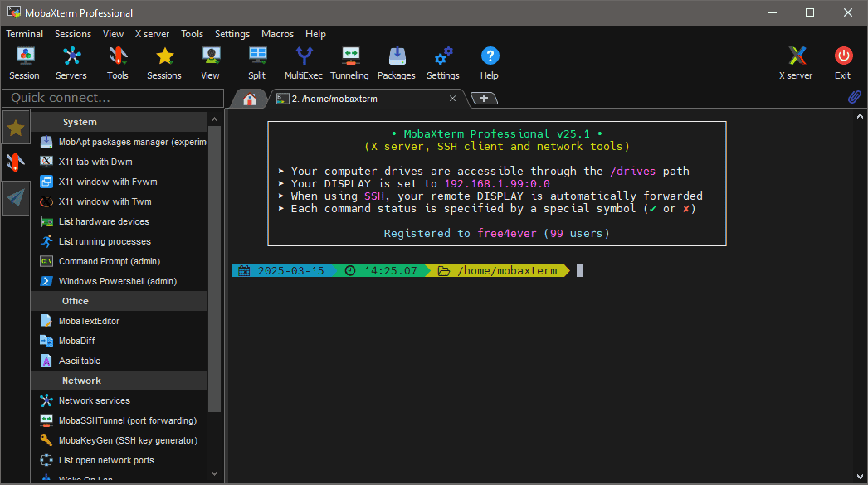The width and height of the screenshot is (868, 485).
Task: Open the Terminal menu
Action: click(x=24, y=34)
